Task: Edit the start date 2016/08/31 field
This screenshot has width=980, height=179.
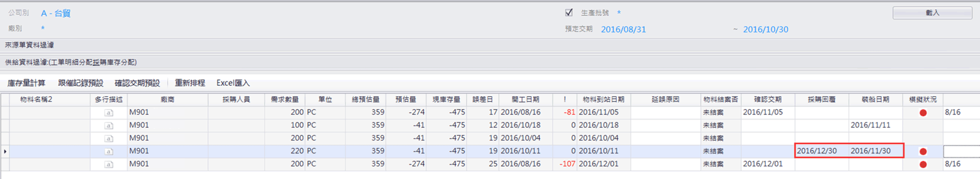Action: 623,29
